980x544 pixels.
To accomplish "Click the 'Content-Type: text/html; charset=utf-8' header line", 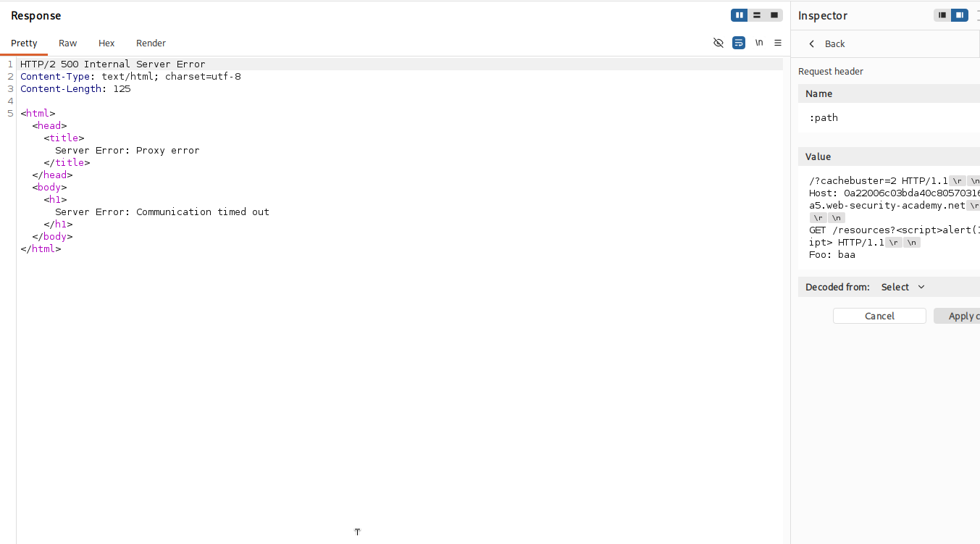I will [130, 77].
